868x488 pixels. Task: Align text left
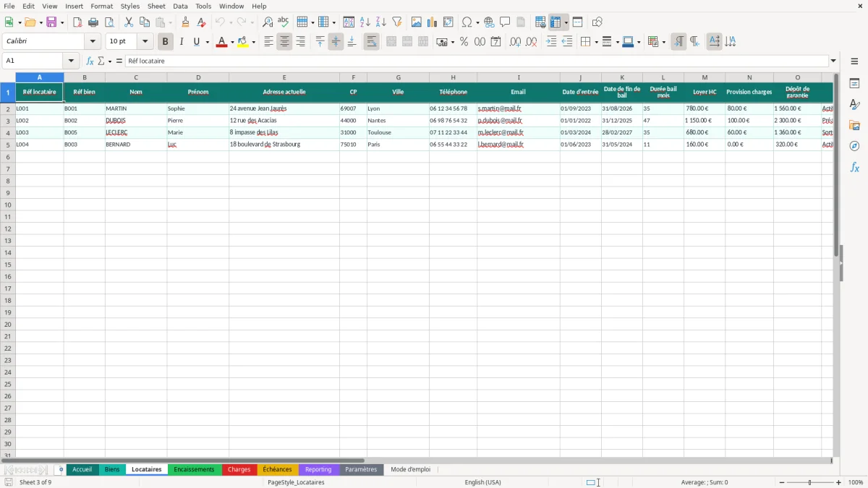[269, 42]
